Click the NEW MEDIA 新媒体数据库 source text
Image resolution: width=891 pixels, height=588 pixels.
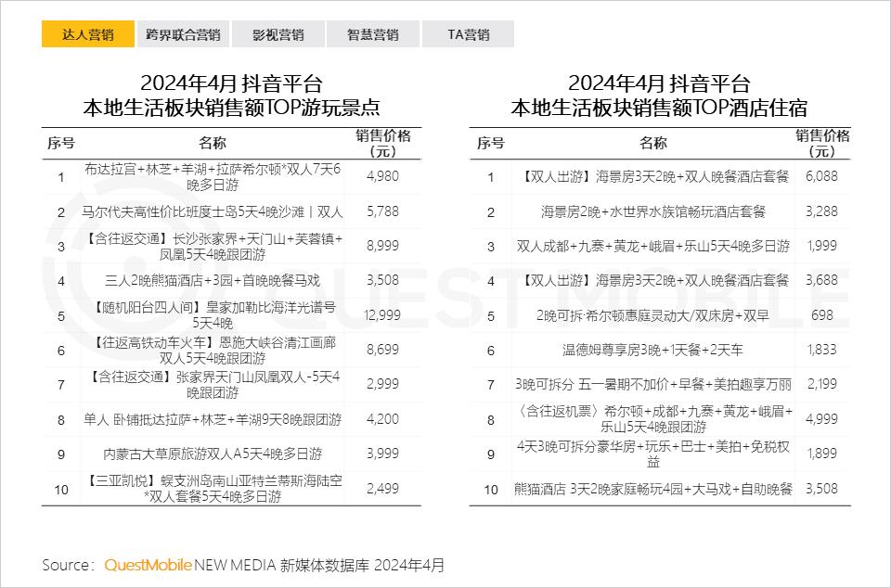tap(282, 565)
